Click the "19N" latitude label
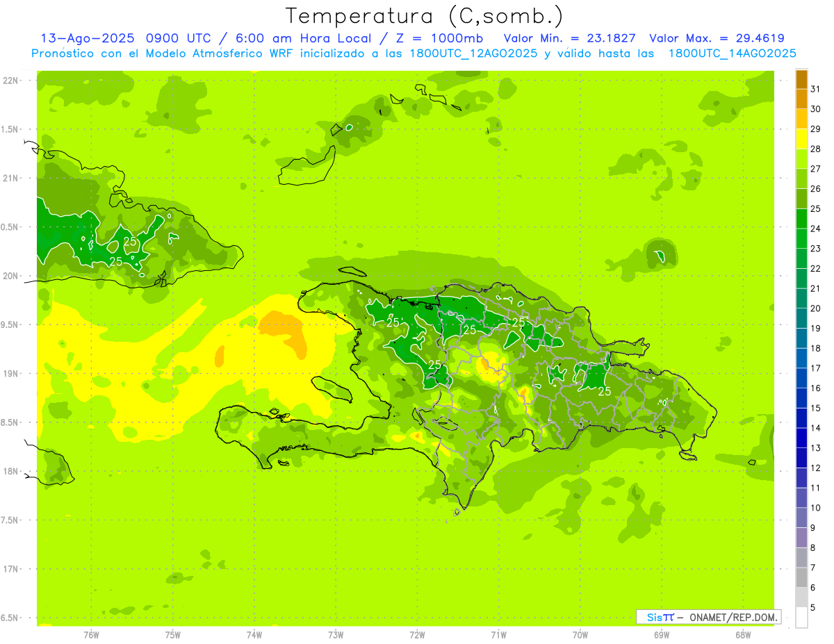The height and width of the screenshot is (644, 834). [11, 374]
